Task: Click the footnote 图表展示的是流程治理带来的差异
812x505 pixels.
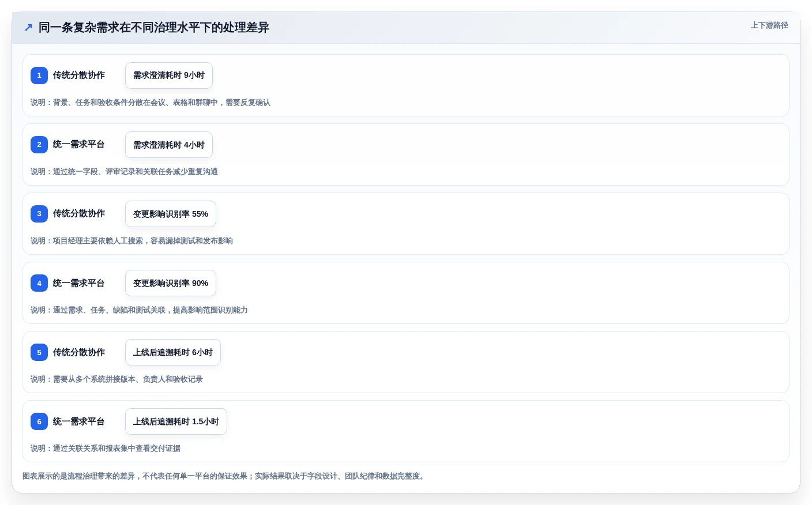Action: pyautogui.click(x=225, y=476)
